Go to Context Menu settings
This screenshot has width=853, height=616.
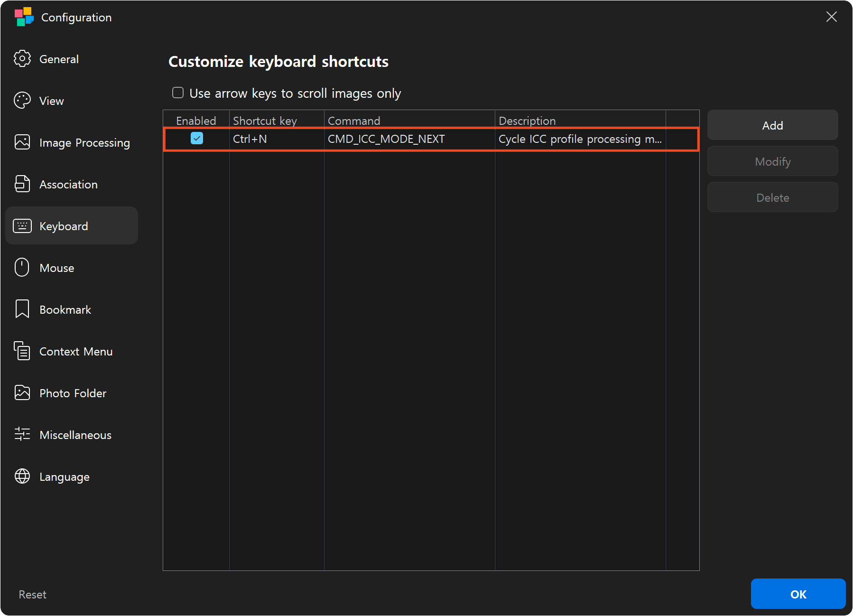[x=72, y=351]
